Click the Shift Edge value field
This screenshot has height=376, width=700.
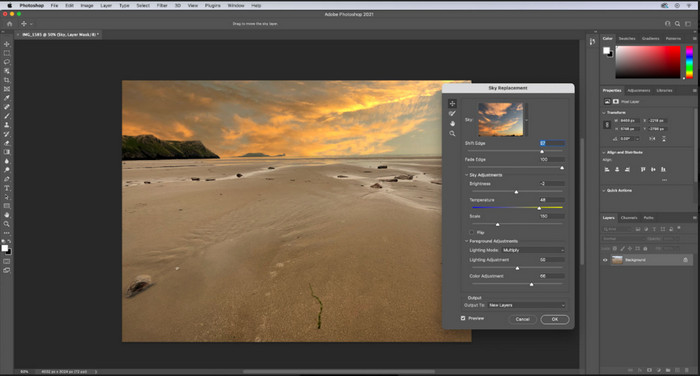click(x=552, y=143)
